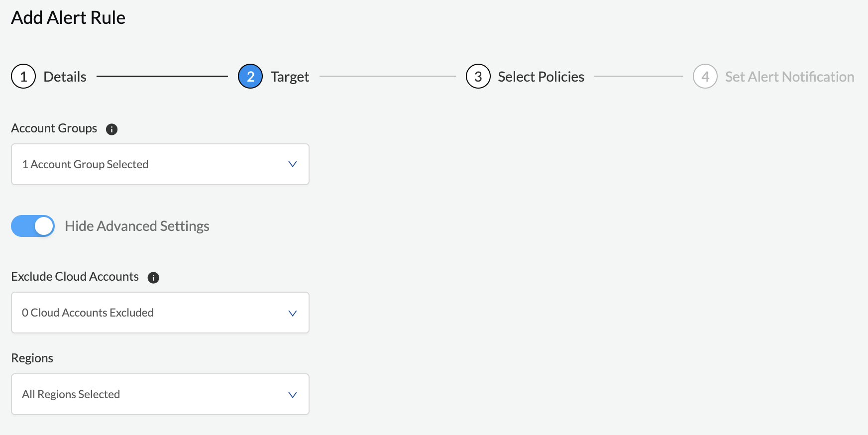Jump to the Select Policies step label

point(541,77)
